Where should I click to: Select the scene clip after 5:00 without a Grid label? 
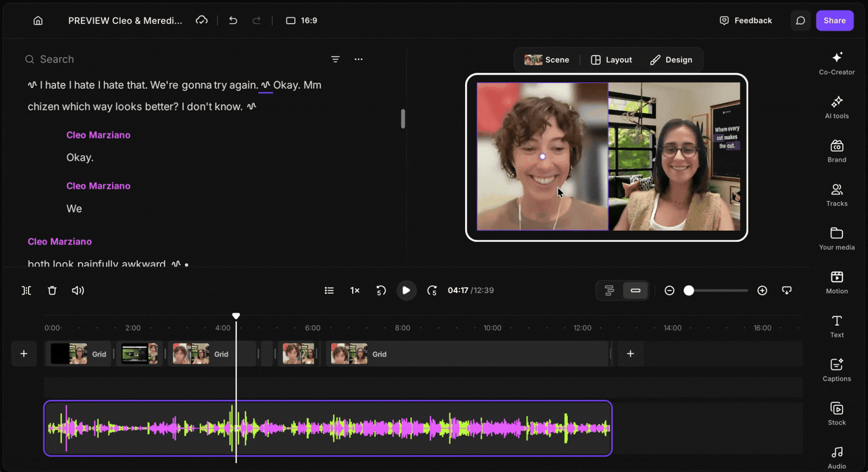pos(299,354)
